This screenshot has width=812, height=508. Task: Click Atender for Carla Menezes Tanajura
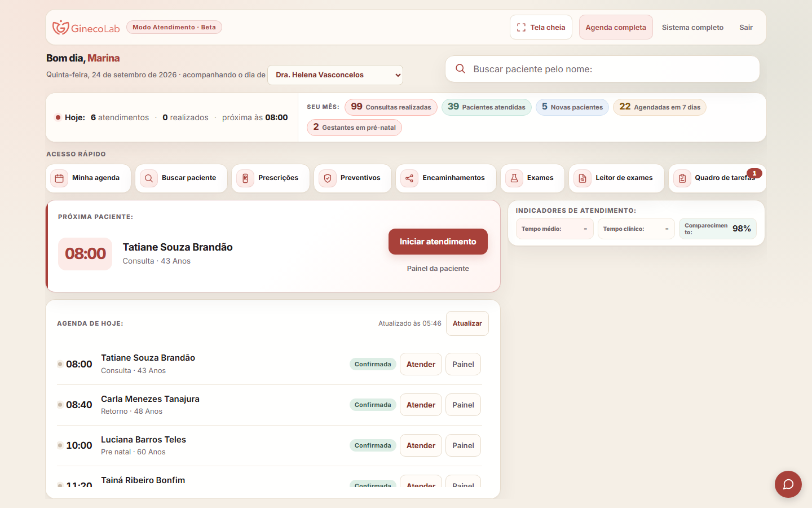pos(421,405)
